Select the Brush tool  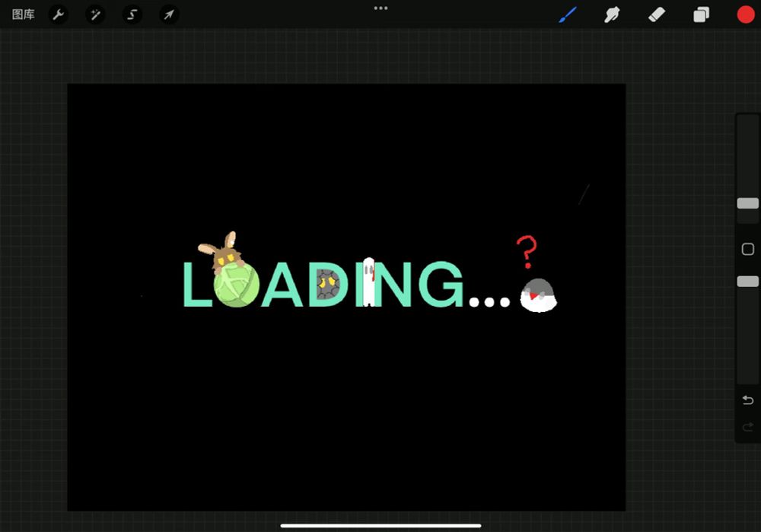568,14
